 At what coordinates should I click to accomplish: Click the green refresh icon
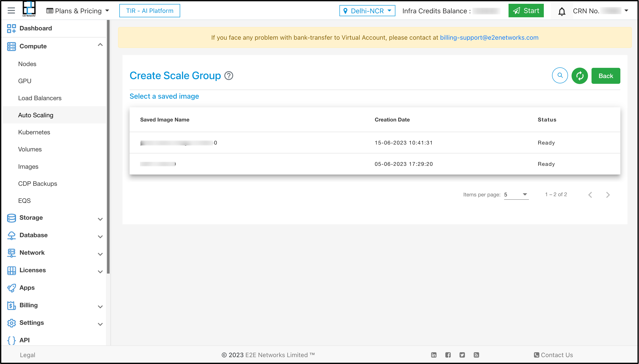pyautogui.click(x=580, y=76)
